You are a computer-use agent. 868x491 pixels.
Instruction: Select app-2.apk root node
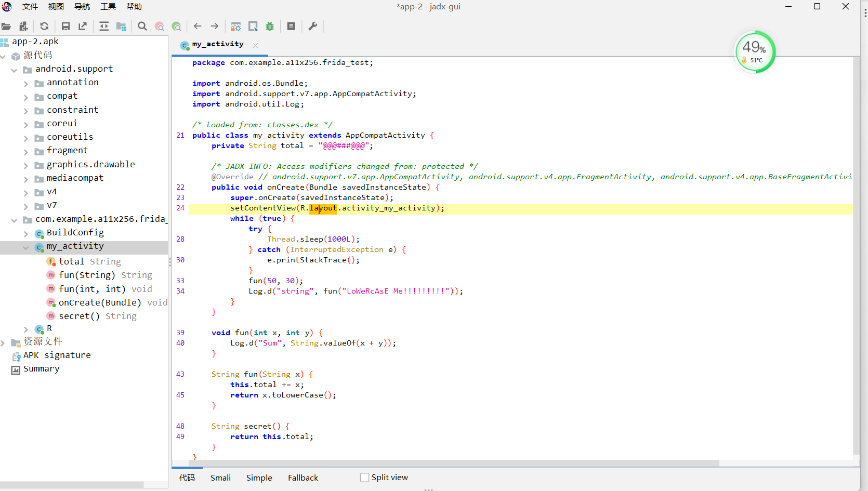click(35, 42)
